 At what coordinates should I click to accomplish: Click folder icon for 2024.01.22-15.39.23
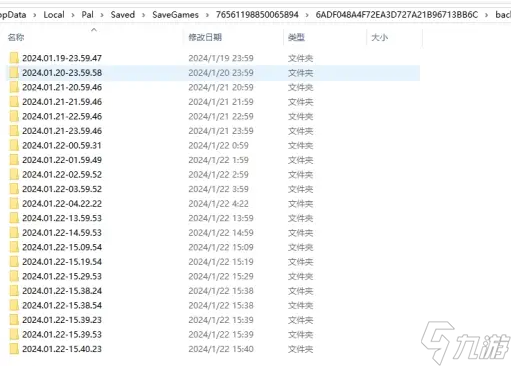[x=14, y=320]
